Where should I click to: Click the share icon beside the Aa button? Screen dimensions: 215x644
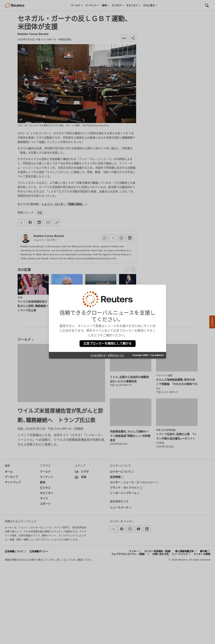pyautogui.click(x=133, y=38)
